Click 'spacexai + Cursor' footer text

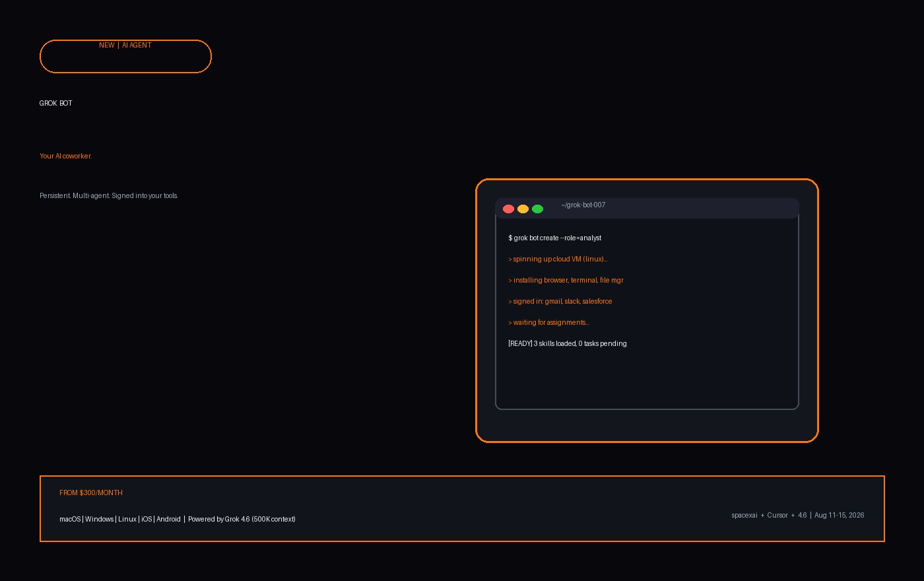760,515
